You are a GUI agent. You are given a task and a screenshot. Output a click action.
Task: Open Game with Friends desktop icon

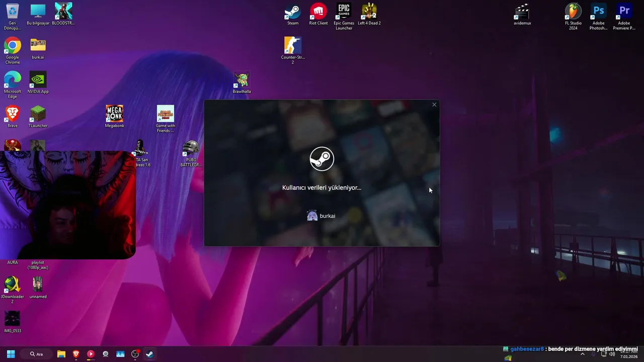point(165,119)
